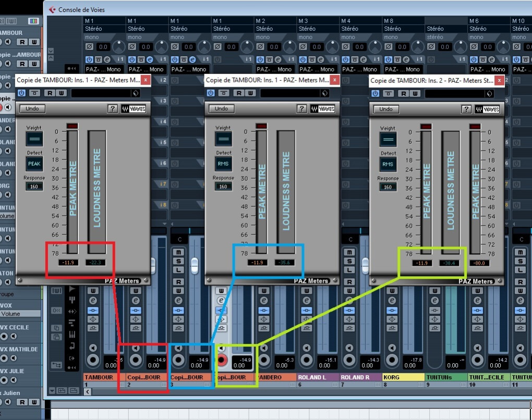532x420 pixels.
Task: Record-enable the KORG channel
Action: 392,360
